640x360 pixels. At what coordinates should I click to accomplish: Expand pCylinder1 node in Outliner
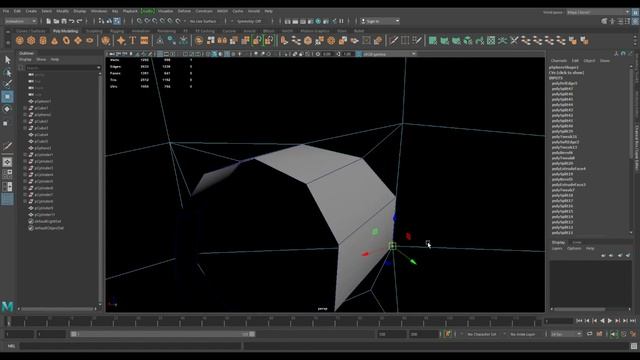click(25, 155)
